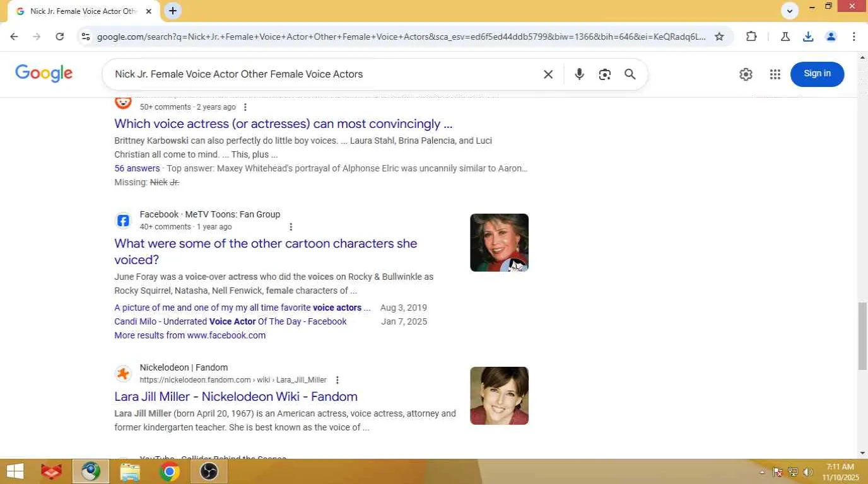
Task: Click the "Missing: Nick Jr." text
Action: point(147,182)
